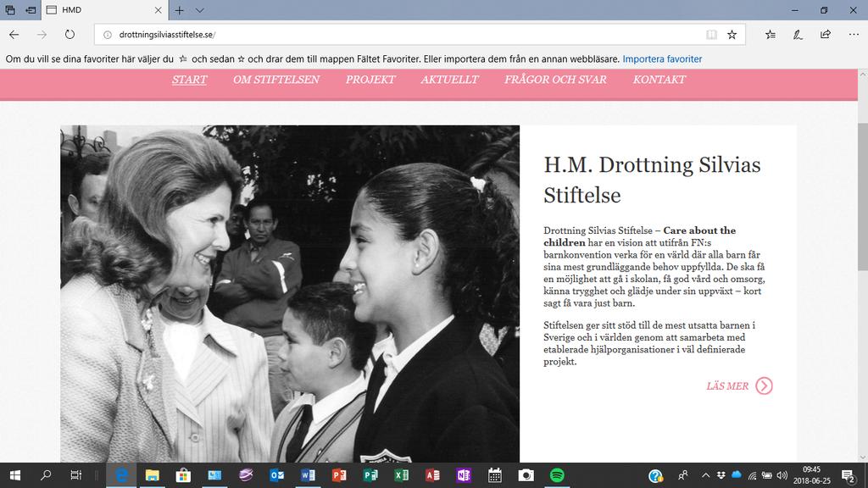Open Action Center notifications icon
This screenshot has height=488, width=868.
[849, 476]
